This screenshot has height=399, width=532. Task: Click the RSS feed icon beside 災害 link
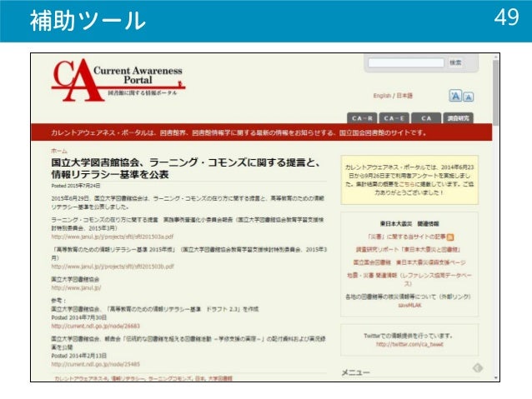450,237
